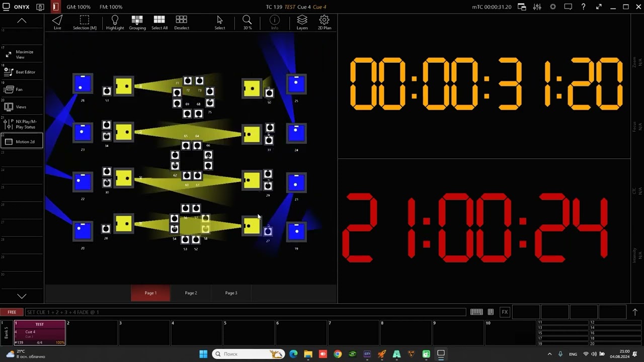The height and width of the screenshot is (362, 644).
Task: Click the blue fixture numbered 26
Action: [83, 84]
